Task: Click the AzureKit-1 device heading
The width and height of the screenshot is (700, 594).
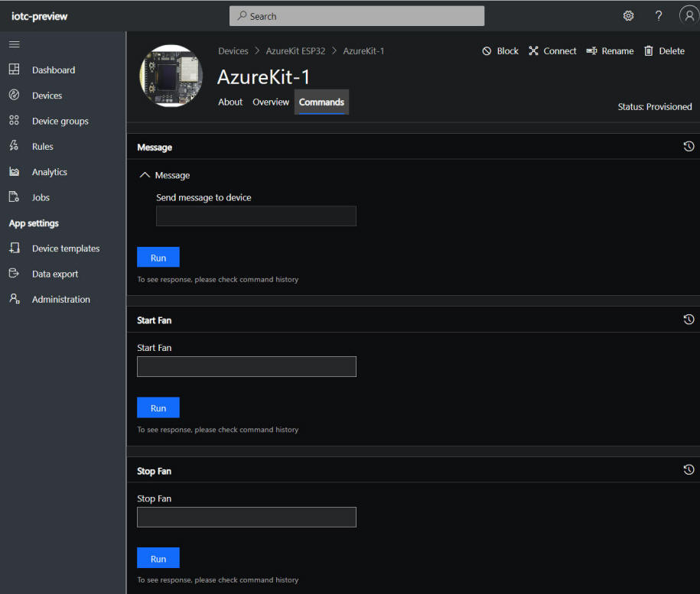Action: click(263, 77)
